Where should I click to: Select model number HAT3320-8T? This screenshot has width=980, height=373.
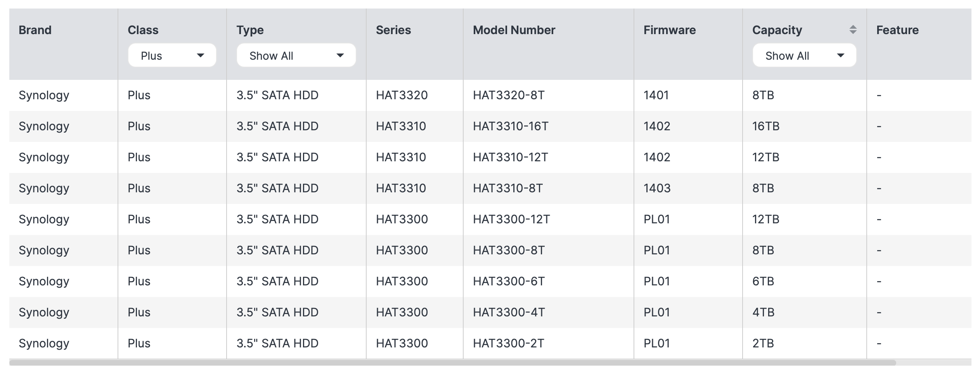509,95
